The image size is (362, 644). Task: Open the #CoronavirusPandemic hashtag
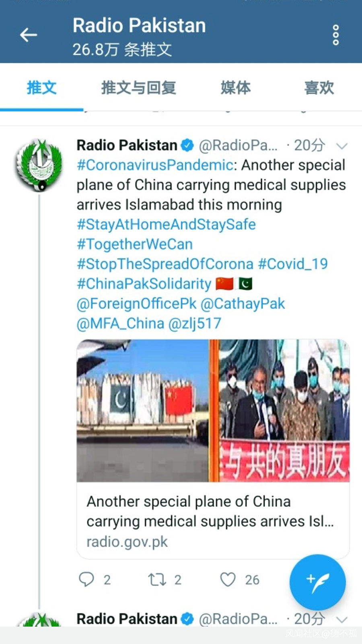(155, 165)
